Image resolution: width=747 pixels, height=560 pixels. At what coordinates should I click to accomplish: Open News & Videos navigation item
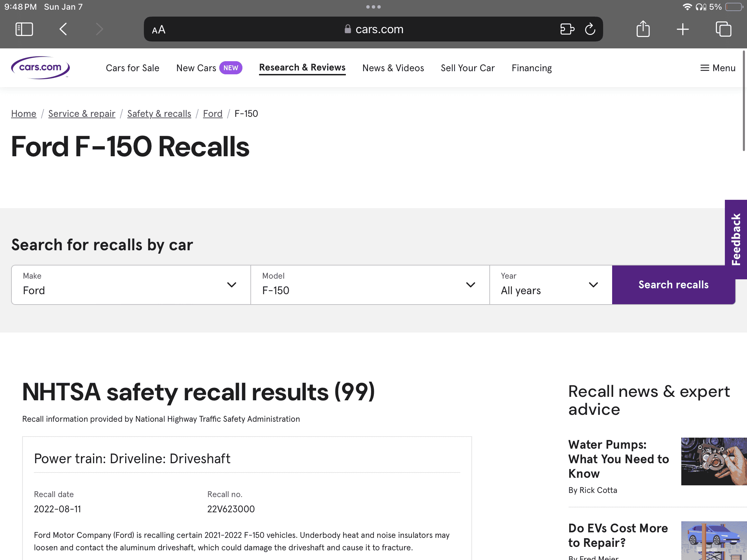393,68
